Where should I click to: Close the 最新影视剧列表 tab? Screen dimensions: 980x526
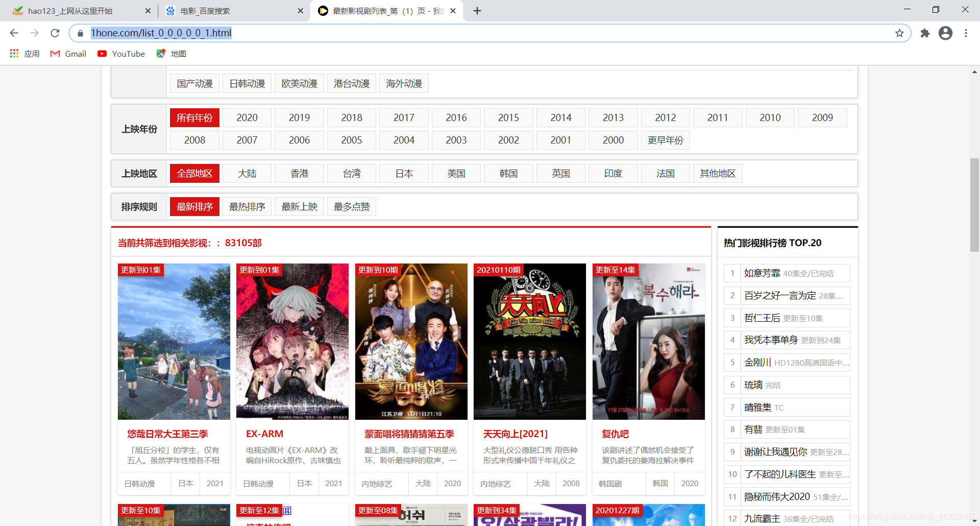click(453, 11)
